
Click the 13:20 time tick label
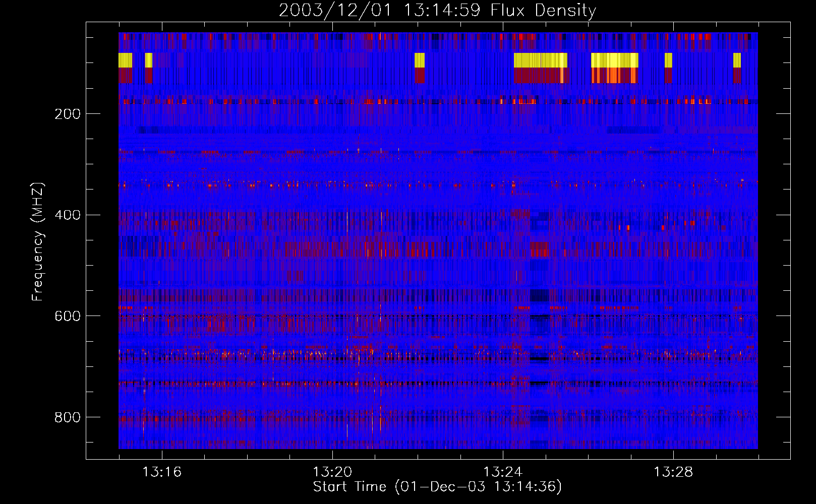coord(332,472)
